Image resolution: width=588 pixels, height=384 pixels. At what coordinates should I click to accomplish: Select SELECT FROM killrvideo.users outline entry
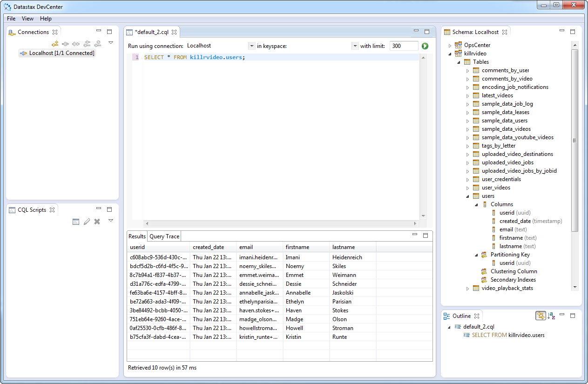click(508, 335)
